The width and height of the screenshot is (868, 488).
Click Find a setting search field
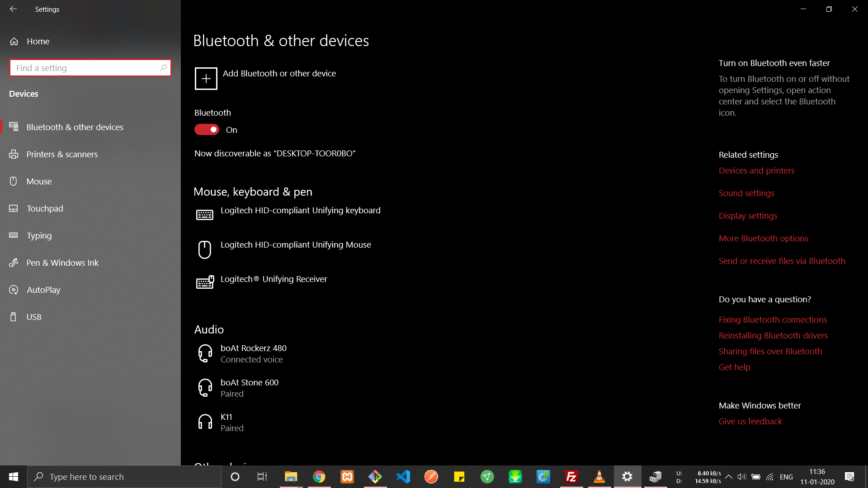click(90, 67)
